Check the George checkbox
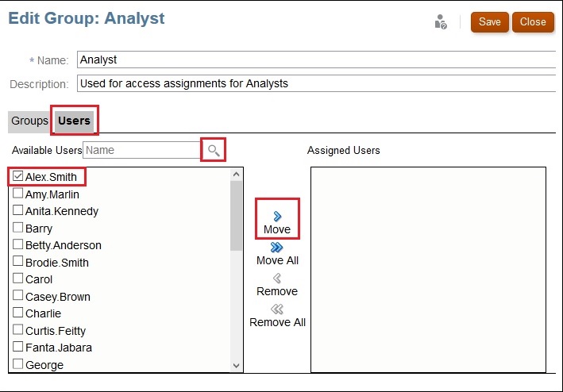 [18, 363]
